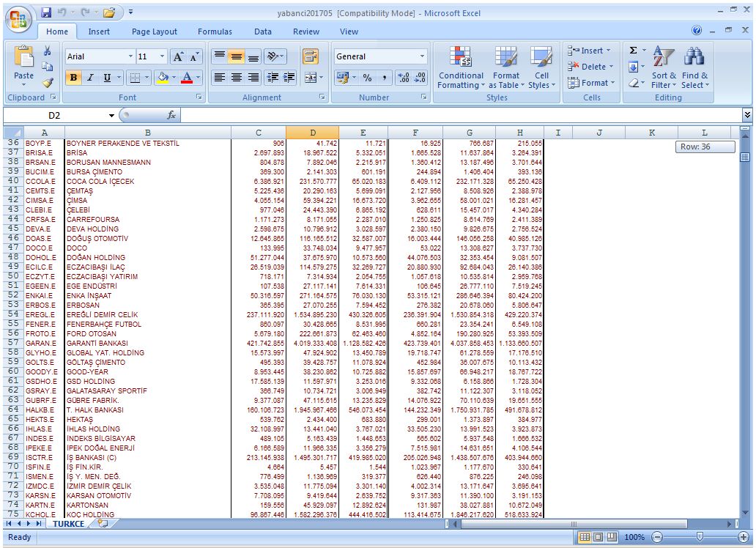756x548 pixels.
Task: Switch to the Page Layout tab
Action: point(155,32)
